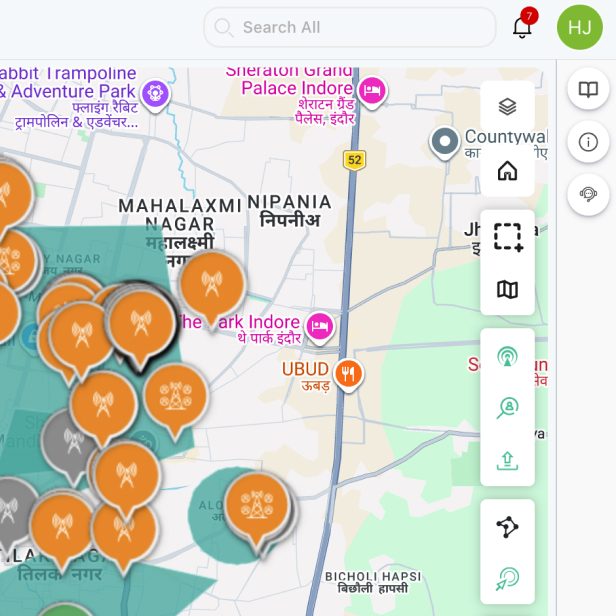Viewport: 616px width, 616px height.
Task: Open the book guide icon in sidebar
Action: 588,89
